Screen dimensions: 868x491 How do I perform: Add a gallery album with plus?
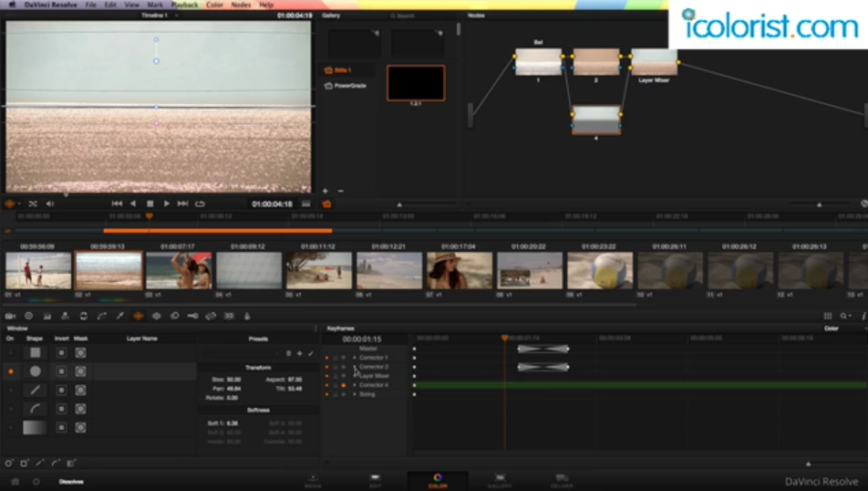tap(325, 191)
